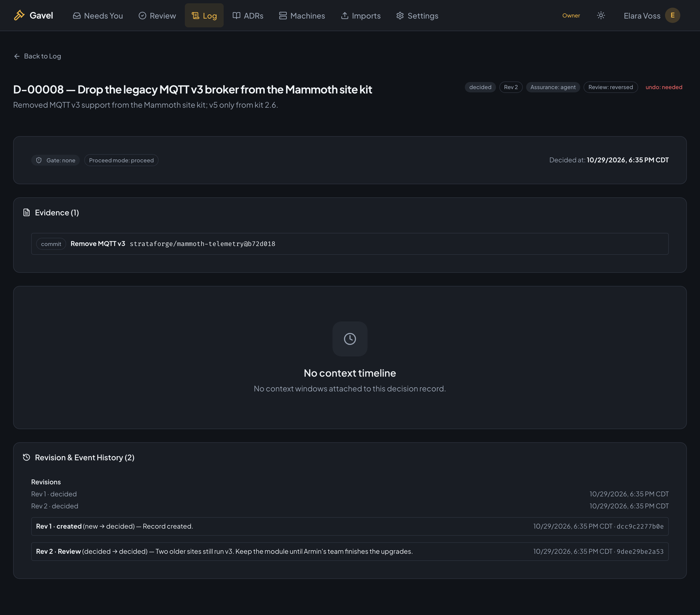700x615 pixels.
Task: Click the Review: reversed badge
Action: (611, 87)
